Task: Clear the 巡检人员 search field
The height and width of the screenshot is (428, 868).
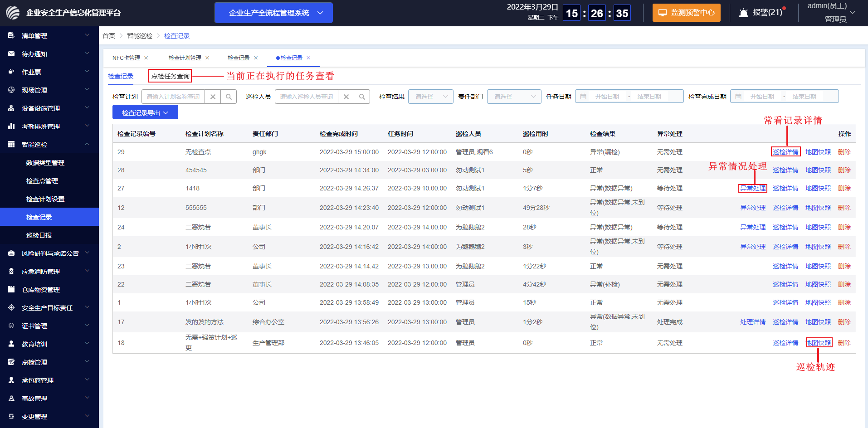Action: point(346,97)
